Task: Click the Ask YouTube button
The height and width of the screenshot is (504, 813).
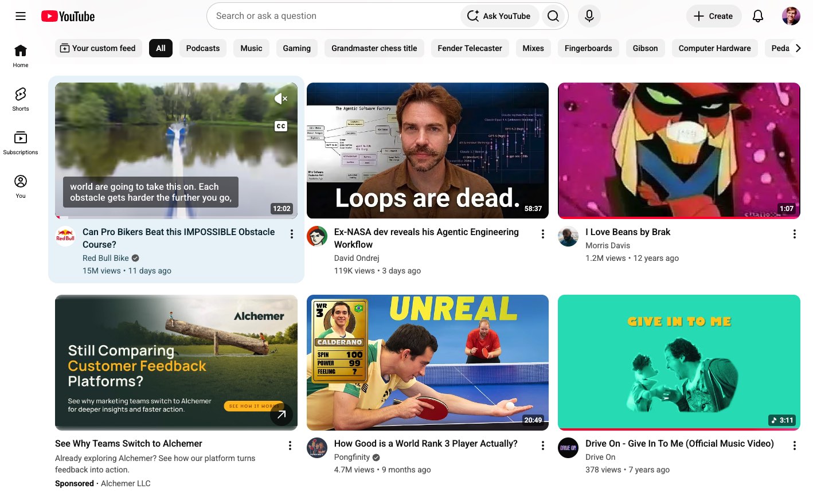Action: (x=499, y=16)
